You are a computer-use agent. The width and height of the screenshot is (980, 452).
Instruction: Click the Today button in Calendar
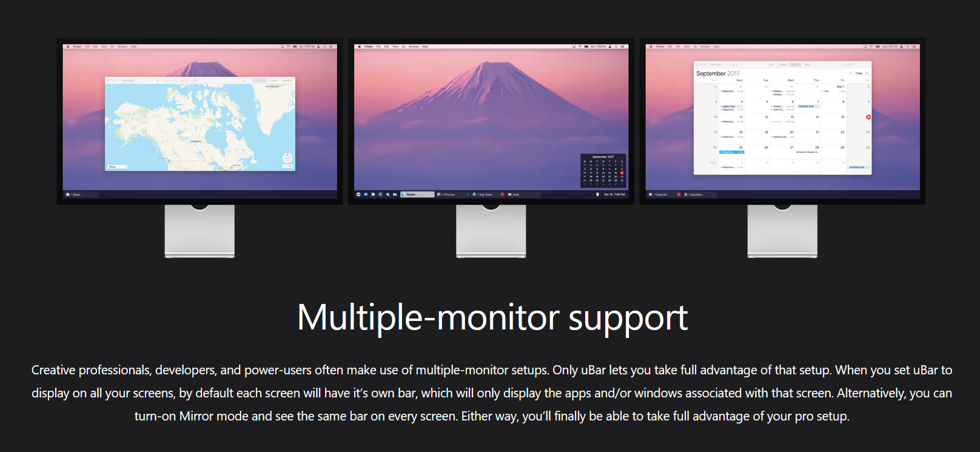[859, 73]
